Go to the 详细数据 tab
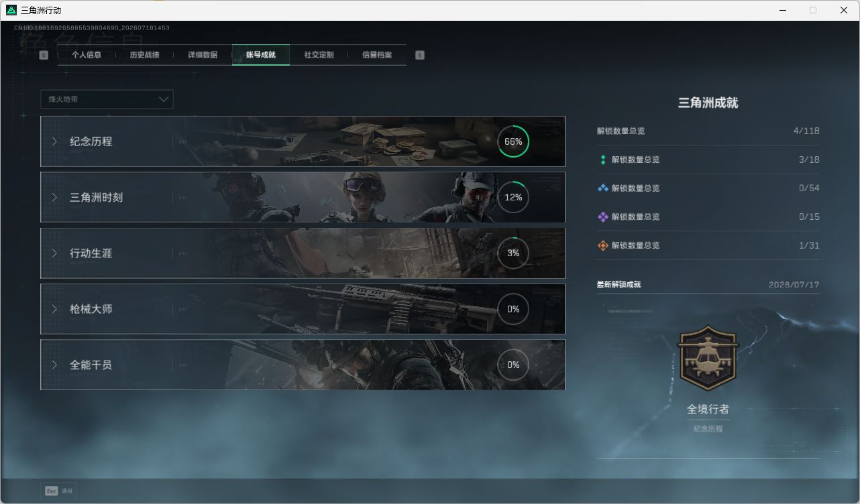 (x=203, y=55)
